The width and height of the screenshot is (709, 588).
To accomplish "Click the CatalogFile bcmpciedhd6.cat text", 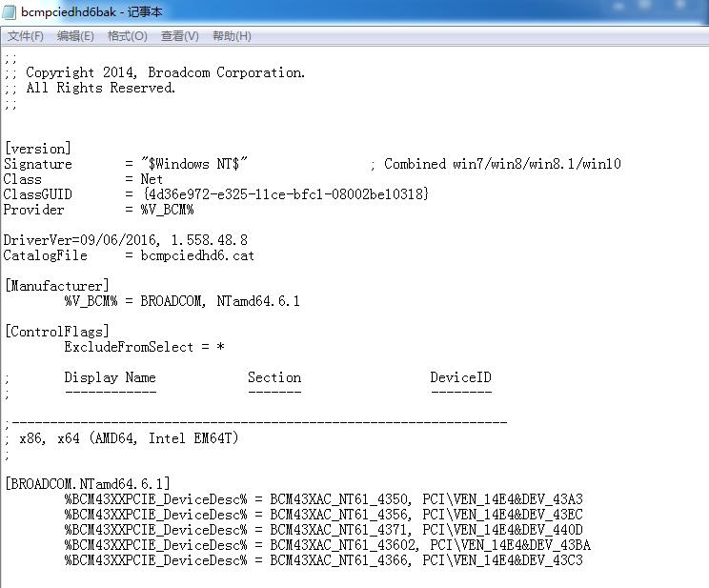I will click(x=129, y=255).
